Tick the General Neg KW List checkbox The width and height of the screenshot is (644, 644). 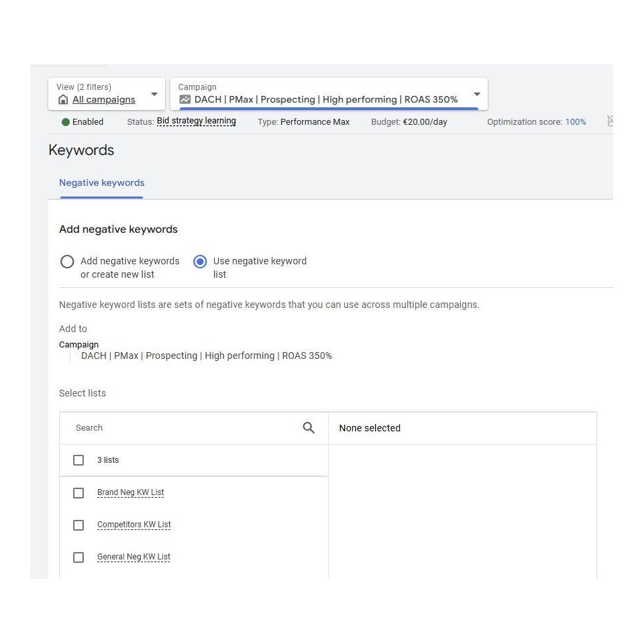[x=78, y=557]
